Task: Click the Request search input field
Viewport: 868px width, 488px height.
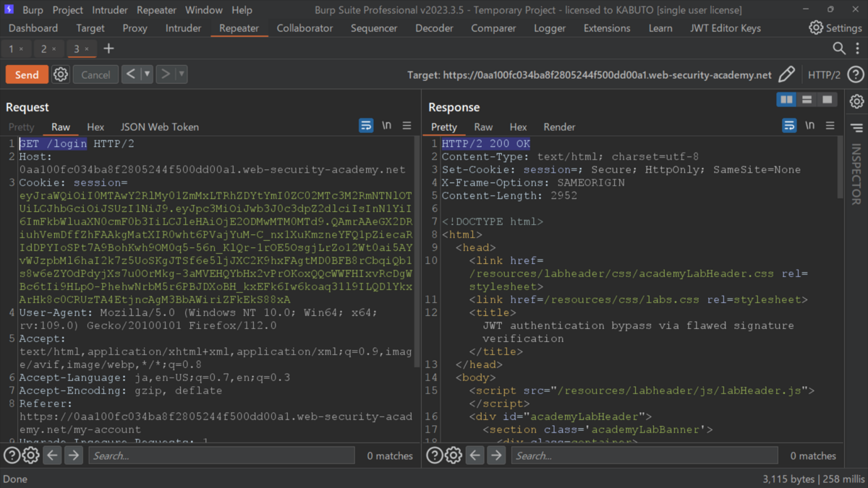Action: (221, 455)
